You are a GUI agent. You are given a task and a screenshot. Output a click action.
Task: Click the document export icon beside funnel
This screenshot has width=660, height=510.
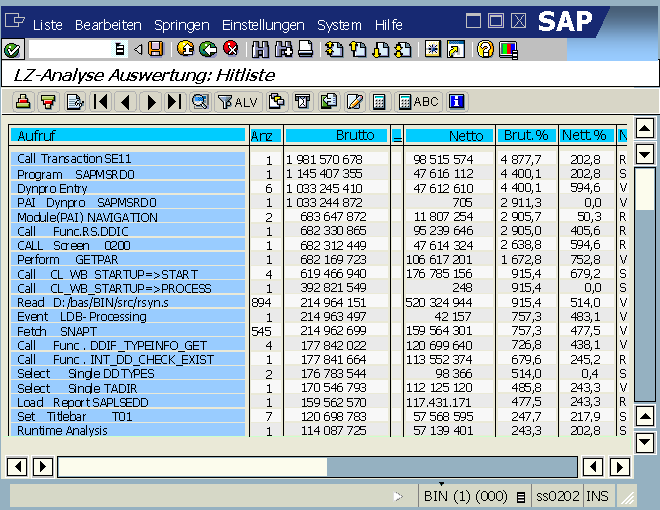click(x=75, y=102)
